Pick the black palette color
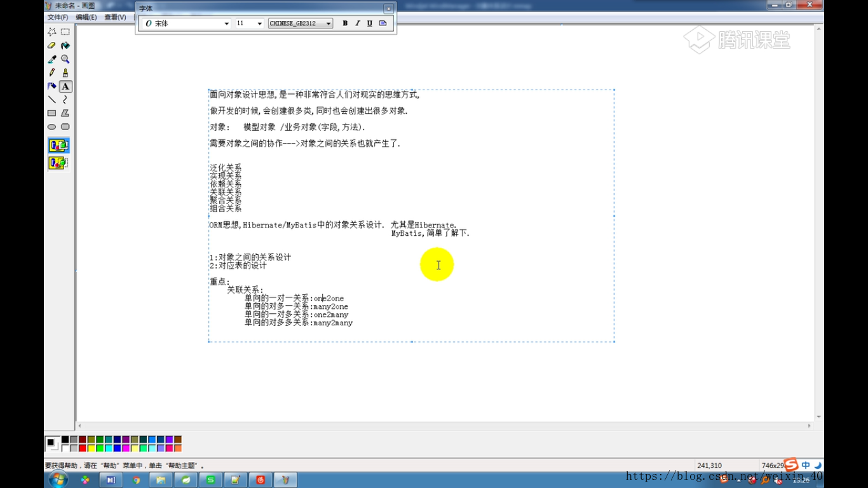Screen dimensions: 868x488 [65, 440]
